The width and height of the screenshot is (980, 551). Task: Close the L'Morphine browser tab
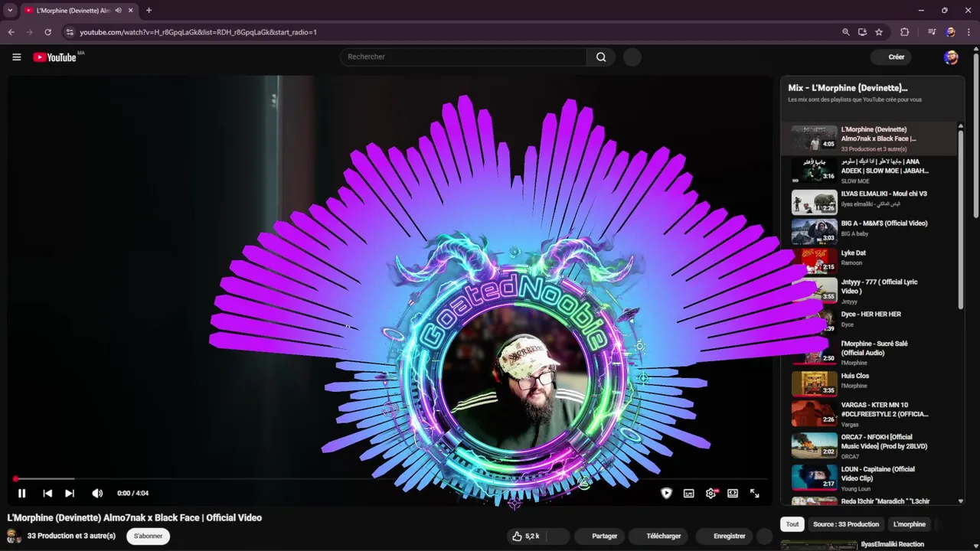click(130, 10)
